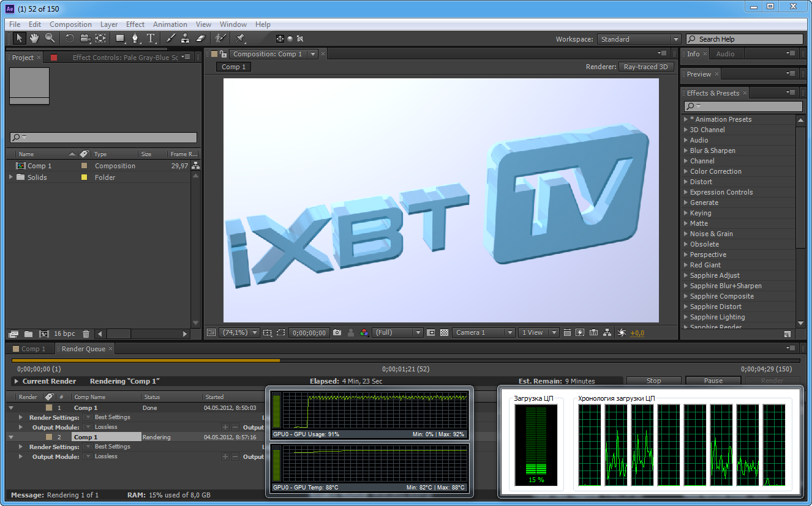Open the Composition menu
Screen dimensions: 812x506
70,24
